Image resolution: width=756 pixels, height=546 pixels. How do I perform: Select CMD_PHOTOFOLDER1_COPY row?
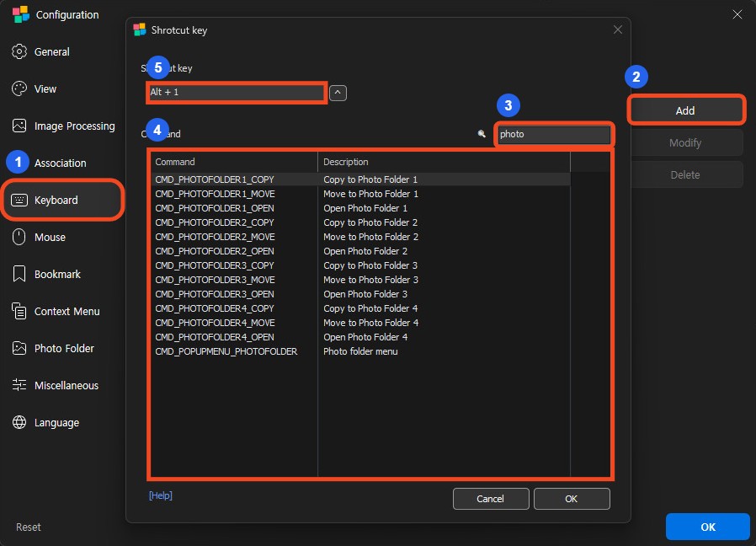pyautogui.click(x=360, y=179)
